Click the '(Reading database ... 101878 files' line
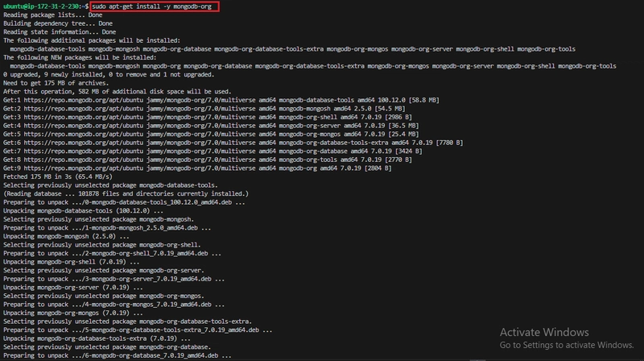The width and height of the screenshot is (644, 361). (126, 193)
